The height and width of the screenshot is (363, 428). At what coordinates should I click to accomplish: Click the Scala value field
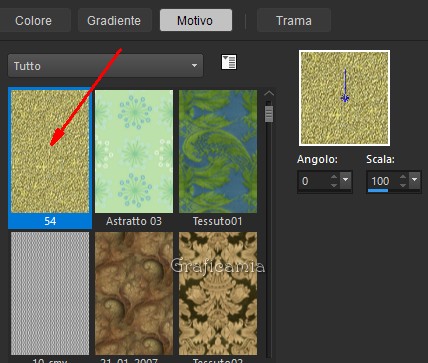coord(382,181)
